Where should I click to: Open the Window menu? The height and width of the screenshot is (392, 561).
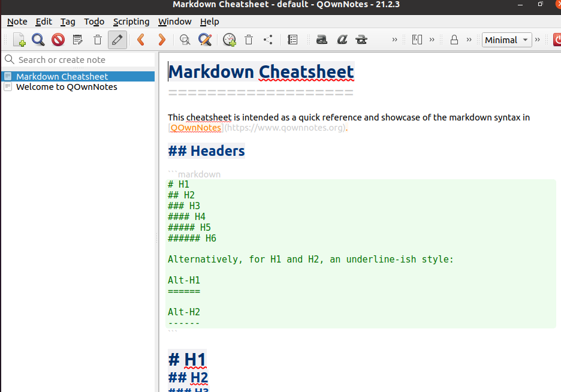175,22
